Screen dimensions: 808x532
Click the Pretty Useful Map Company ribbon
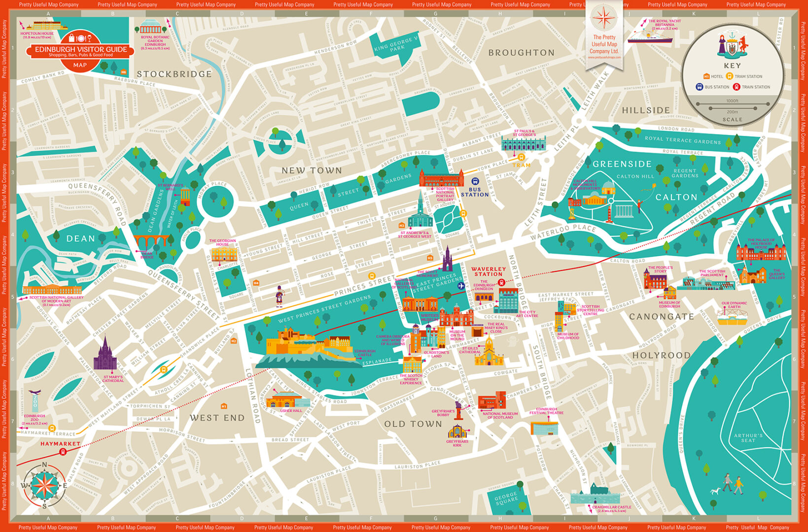[604, 34]
